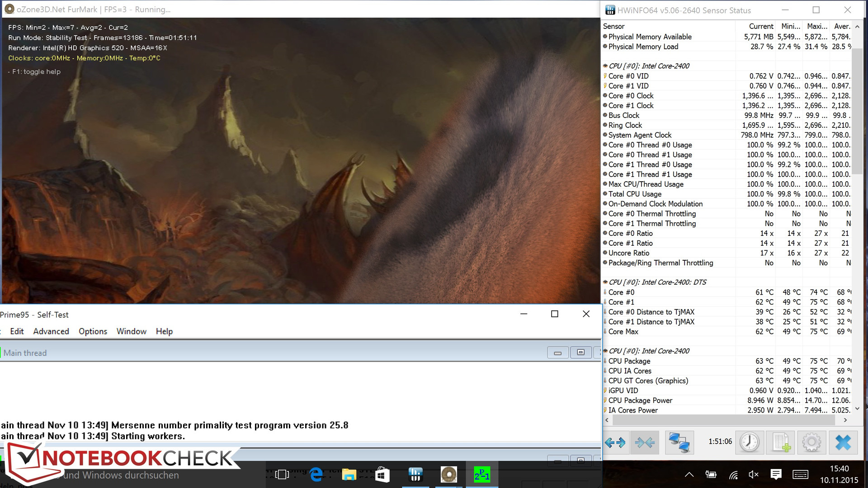Open the FurMark icon in the taskbar
Viewport: 868px width, 488px height.
point(448,474)
